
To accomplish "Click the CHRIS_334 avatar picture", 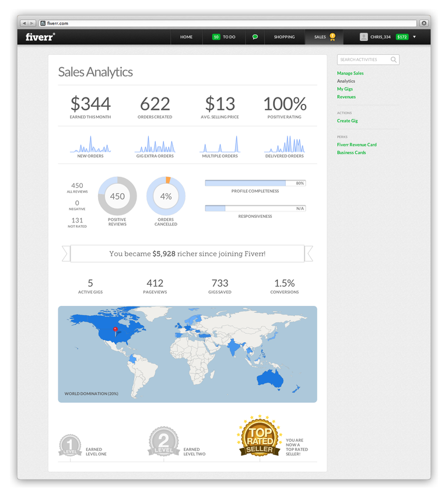I will click(x=363, y=37).
